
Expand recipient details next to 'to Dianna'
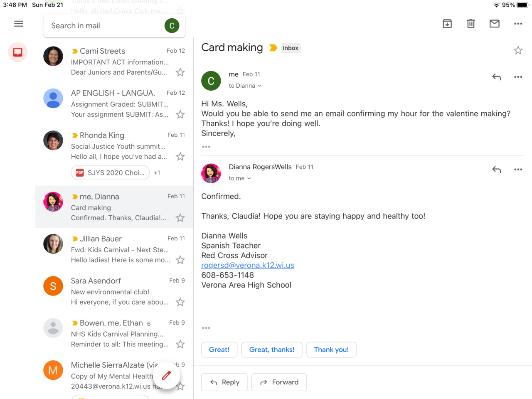point(259,86)
